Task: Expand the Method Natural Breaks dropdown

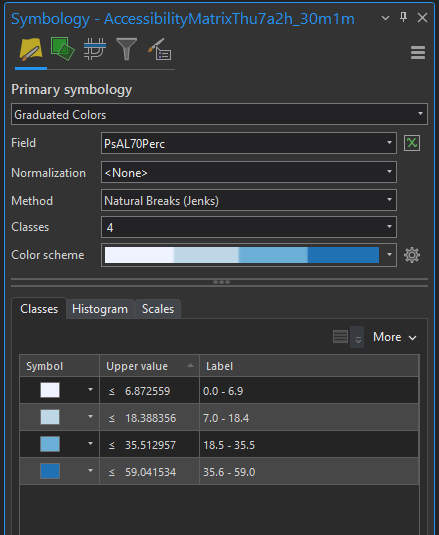Action: click(x=249, y=200)
